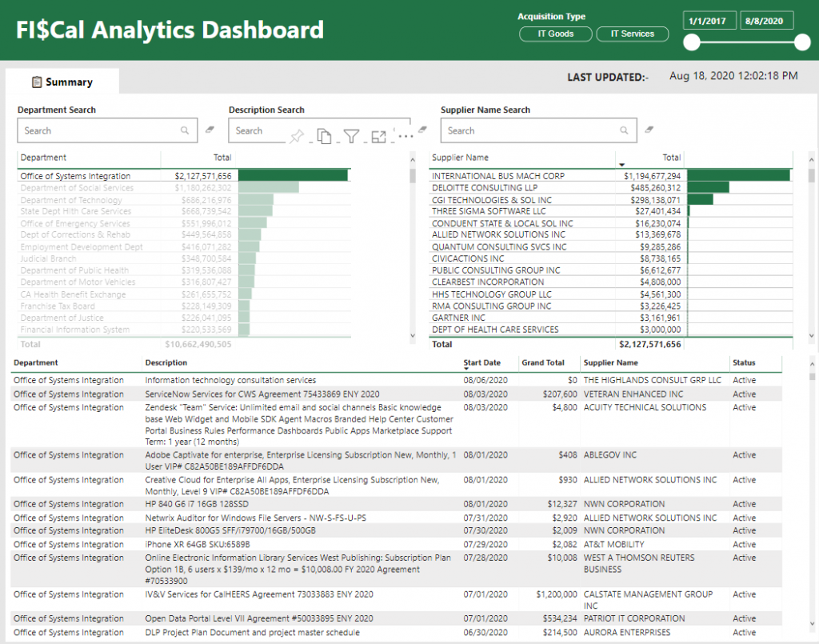The height and width of the screenshot is (644, 819).
Task: Sort supplier table by Total column
Action: coord(670,158)
